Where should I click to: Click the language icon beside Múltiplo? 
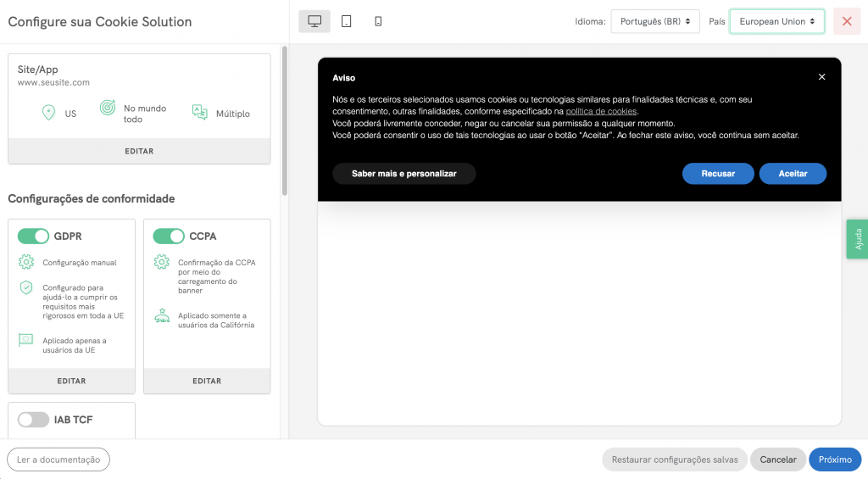point(199,113)
